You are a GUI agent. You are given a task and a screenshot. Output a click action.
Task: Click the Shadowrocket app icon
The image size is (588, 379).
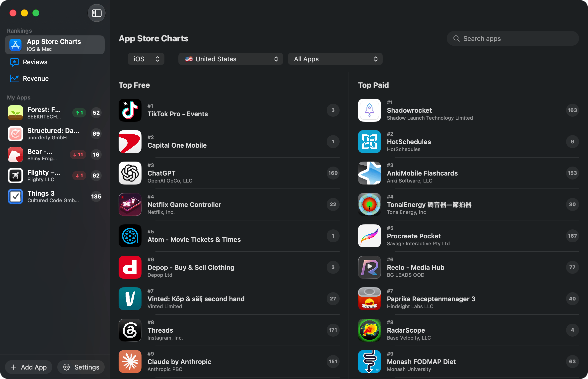pos(369,110)
